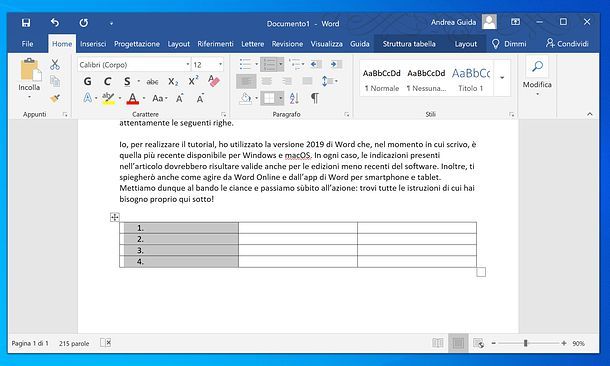Apply the yellow text highlight color
This screenshot has width=610, height=366.
[x=108, y=98]
